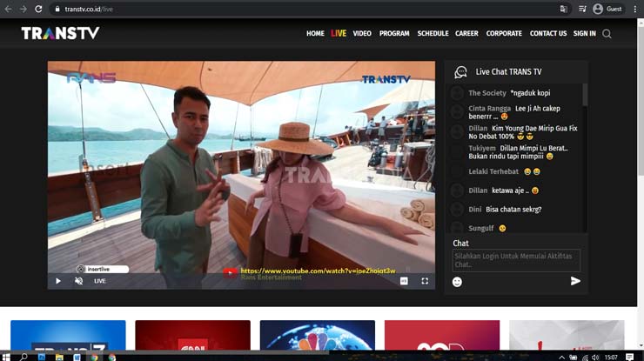
Task: Open the CAREER page
Action: coord(466,33)
